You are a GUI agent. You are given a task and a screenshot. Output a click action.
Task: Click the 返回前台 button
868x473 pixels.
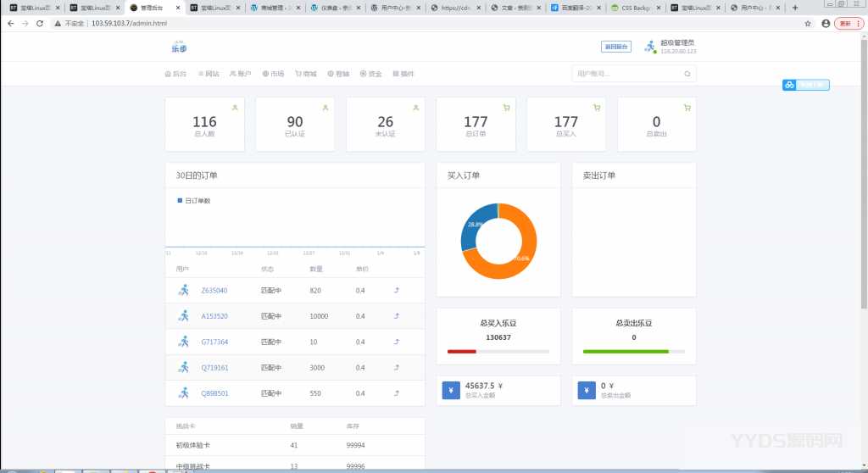(615, 47)
